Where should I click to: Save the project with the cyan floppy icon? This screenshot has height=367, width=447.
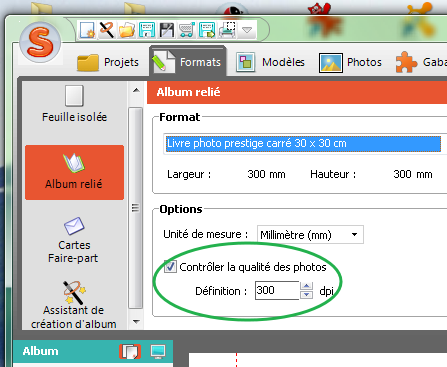(x=147, y=30)
